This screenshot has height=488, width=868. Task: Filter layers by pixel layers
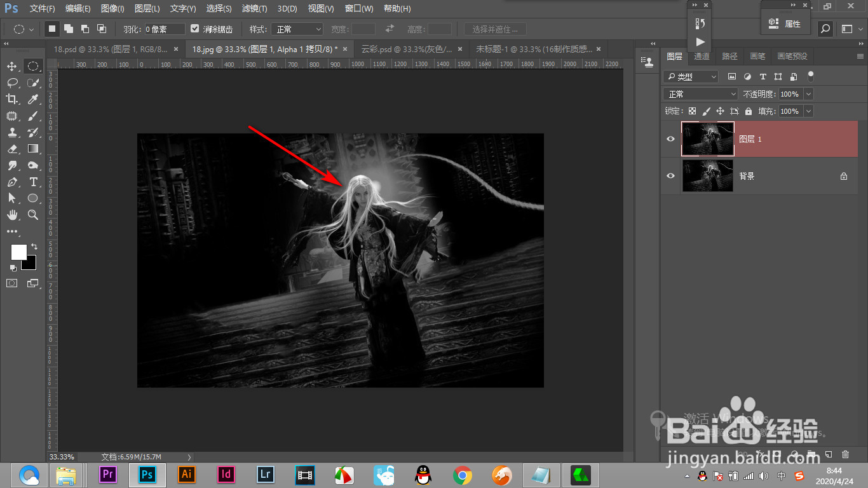click(x=731, y=76)
